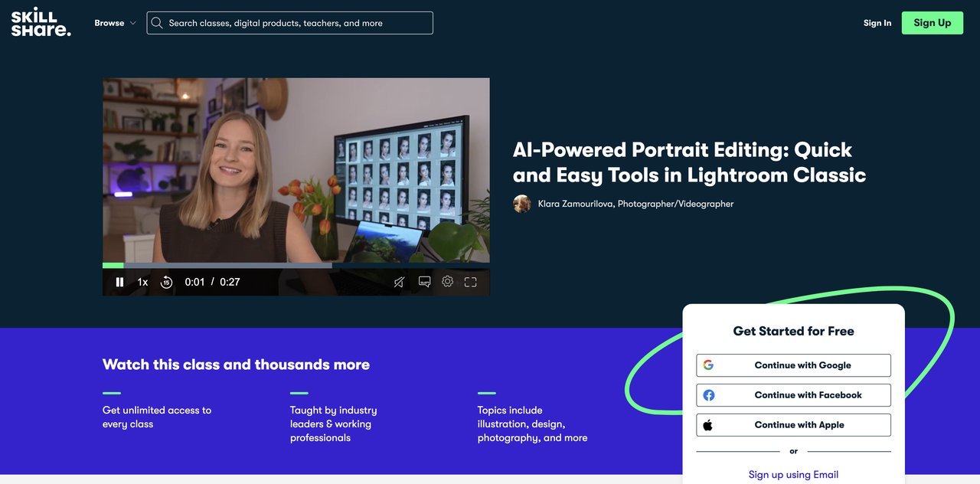This screenshot has height=484, width=980.
Task: Click the magnifying glass search icon
Action: [157, 23]
